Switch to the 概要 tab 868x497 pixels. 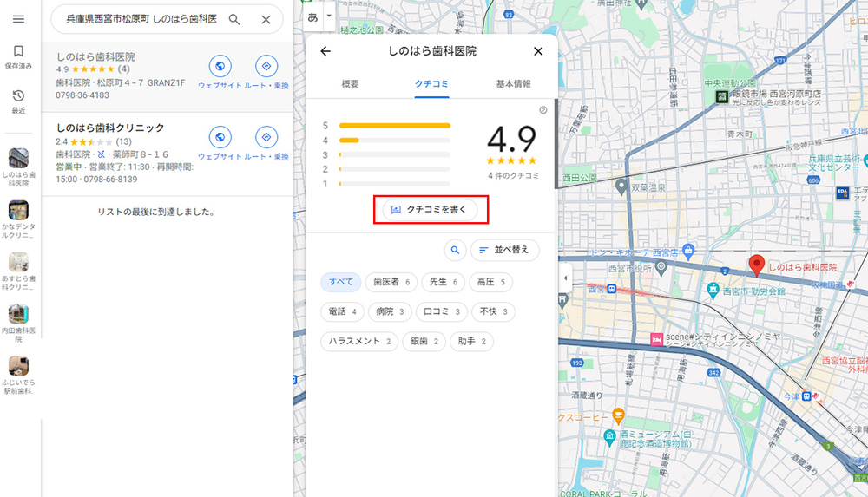[350, 84]
